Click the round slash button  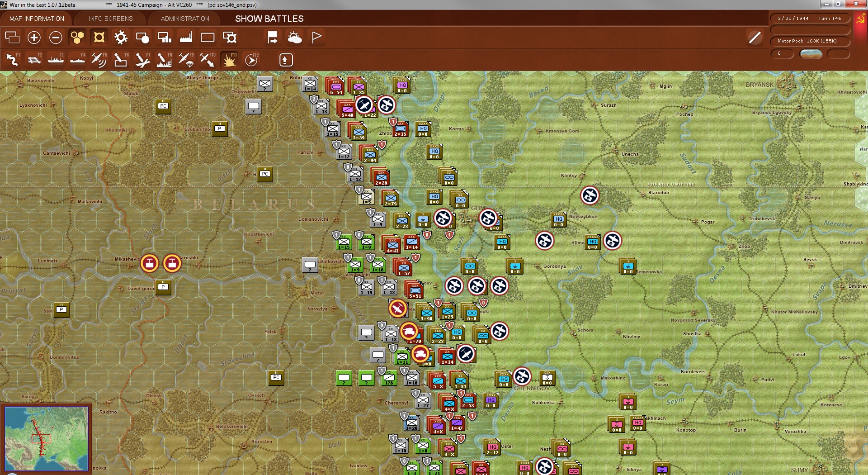[x=755, y=38]
